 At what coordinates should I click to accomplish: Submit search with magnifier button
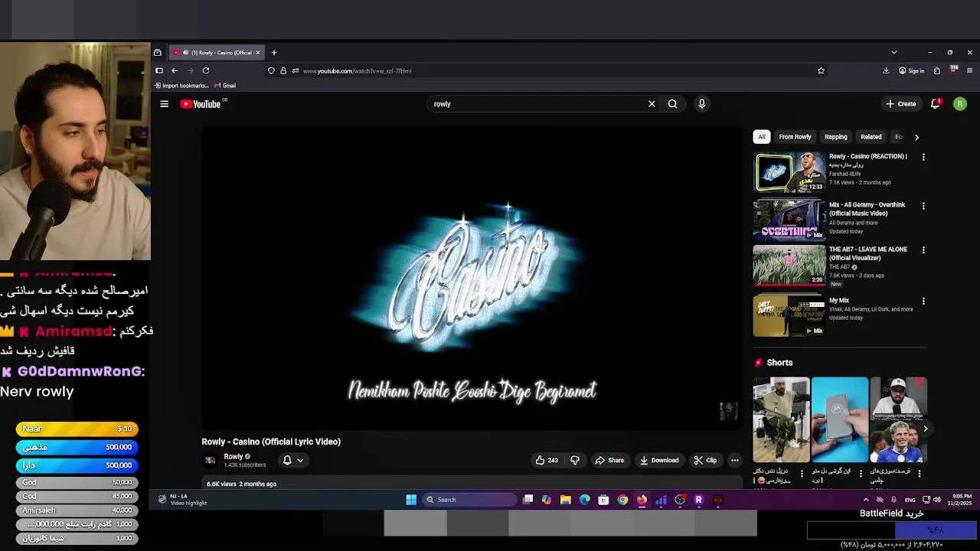click(672, 104)
